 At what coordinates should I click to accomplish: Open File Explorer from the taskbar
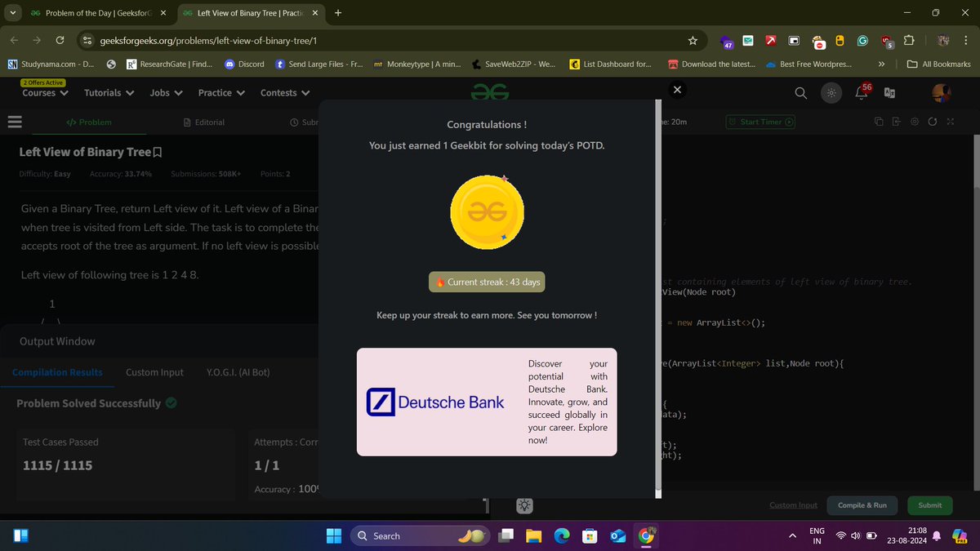pyautogui.click(x=533, y=535)
